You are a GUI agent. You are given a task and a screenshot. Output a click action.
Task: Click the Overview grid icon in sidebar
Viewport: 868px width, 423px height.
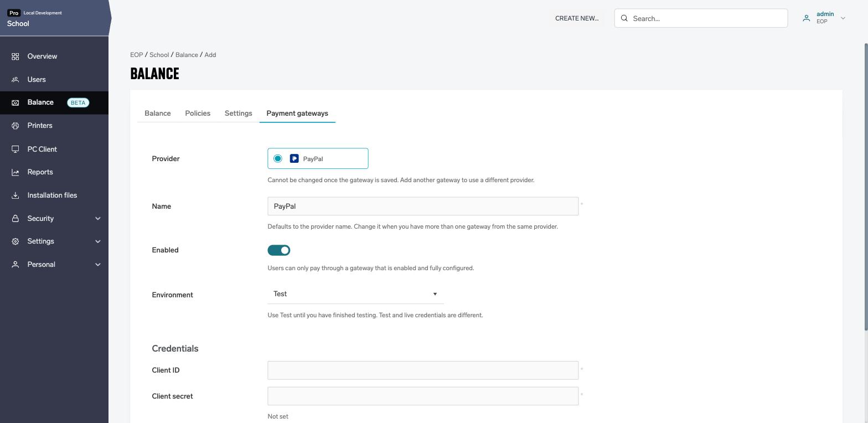pyautogui.click(x=15, y=56)
